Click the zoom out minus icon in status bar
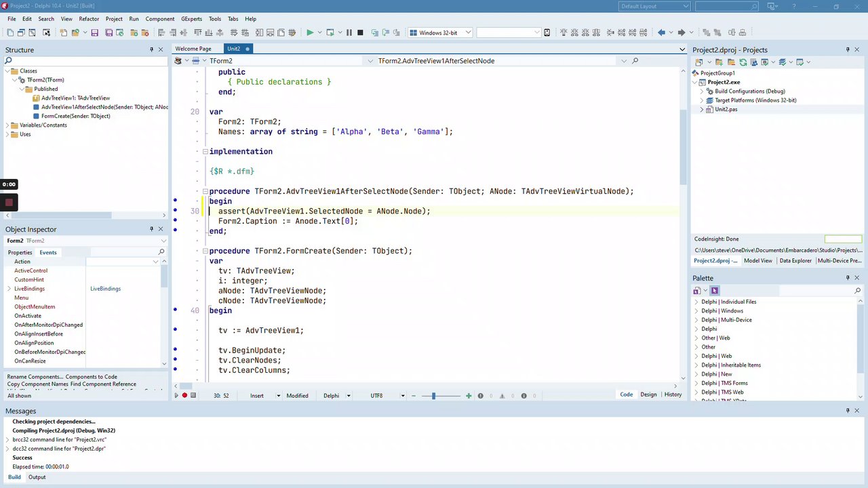The height and width of the screenshot is (488, 868). coord(414,396)
